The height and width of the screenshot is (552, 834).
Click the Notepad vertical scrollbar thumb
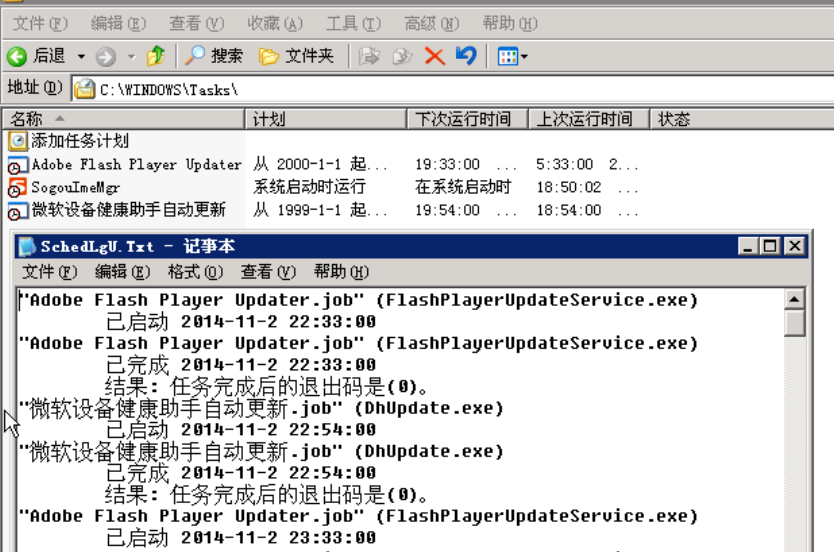click(794, 323)
